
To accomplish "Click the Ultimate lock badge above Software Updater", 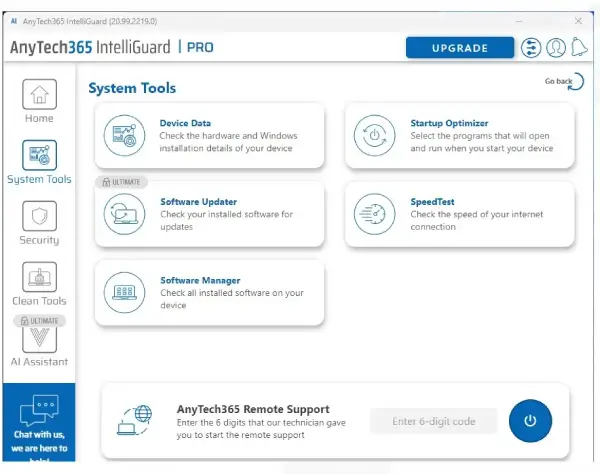I will click(x=121, y=182).
